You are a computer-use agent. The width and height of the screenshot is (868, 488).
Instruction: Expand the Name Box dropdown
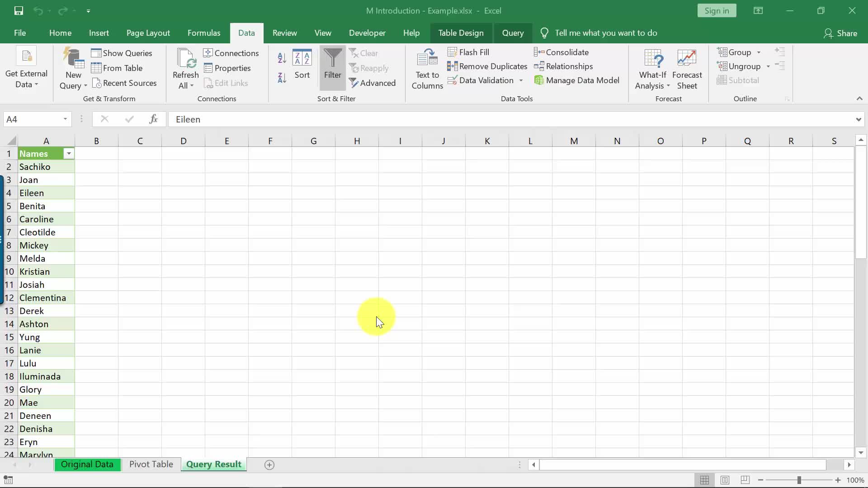click(65, 119)
